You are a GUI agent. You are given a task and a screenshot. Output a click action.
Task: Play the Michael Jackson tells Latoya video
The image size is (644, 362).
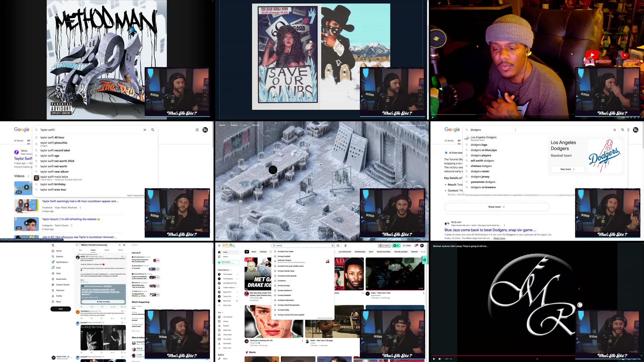tap(434, 359)
